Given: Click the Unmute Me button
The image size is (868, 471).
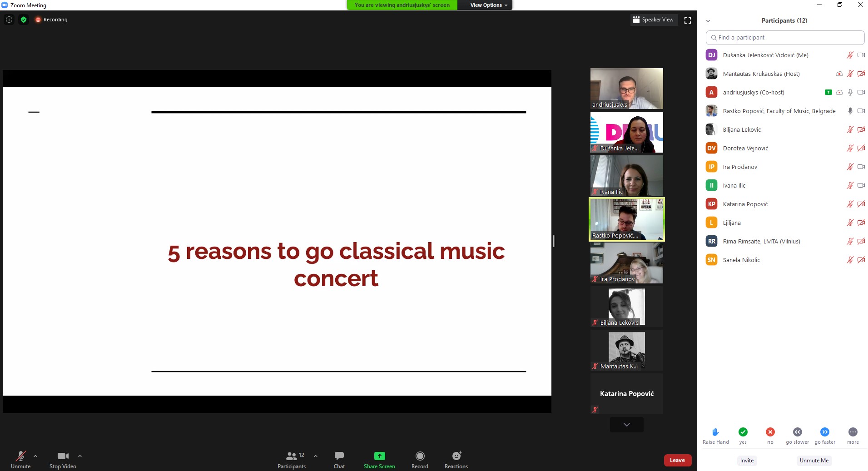Looking at the screenshot, I should 814,461.
